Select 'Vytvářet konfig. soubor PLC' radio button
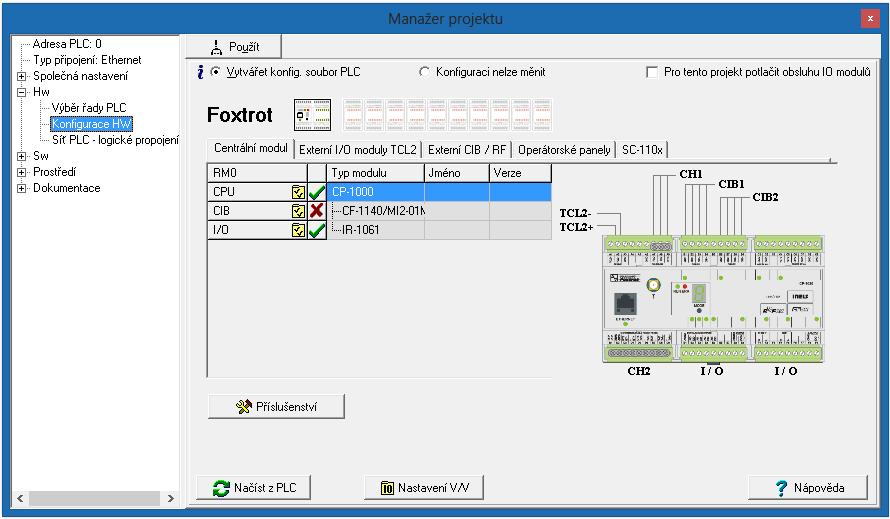 (215, 72)
